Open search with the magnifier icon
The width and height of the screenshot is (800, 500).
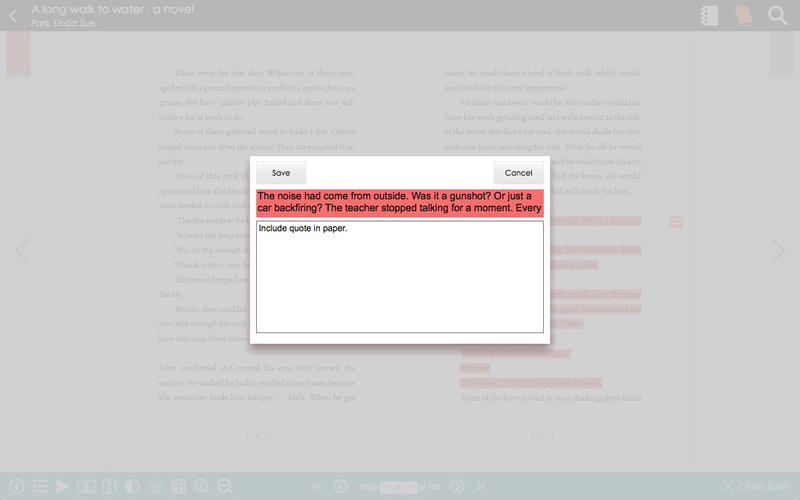point(778,15)
